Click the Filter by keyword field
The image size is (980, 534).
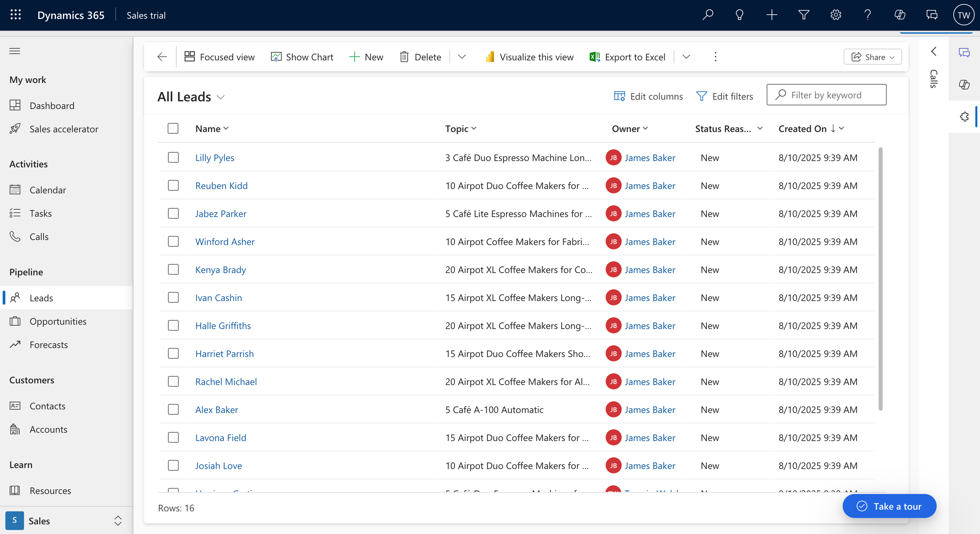[826, 95]
